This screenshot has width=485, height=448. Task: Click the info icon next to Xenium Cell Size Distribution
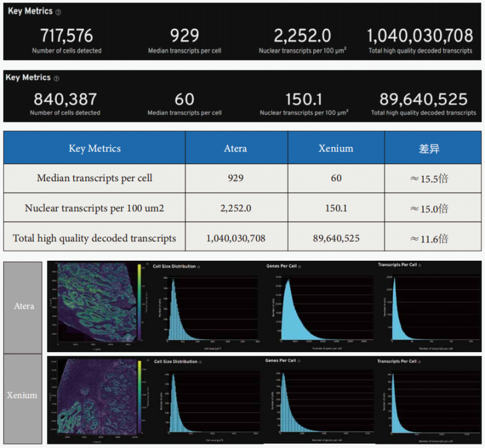[x=200, y=362]
